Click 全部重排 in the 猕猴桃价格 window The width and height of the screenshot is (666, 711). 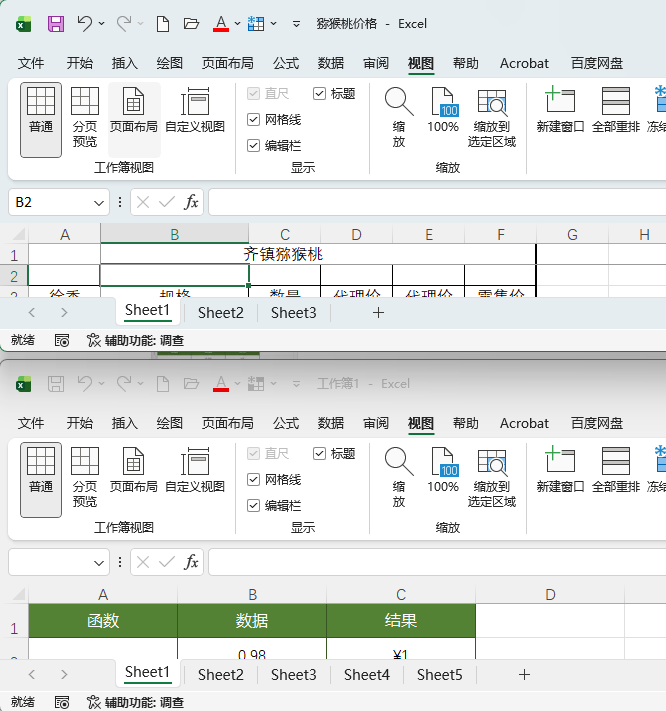[x=616, y=110]
